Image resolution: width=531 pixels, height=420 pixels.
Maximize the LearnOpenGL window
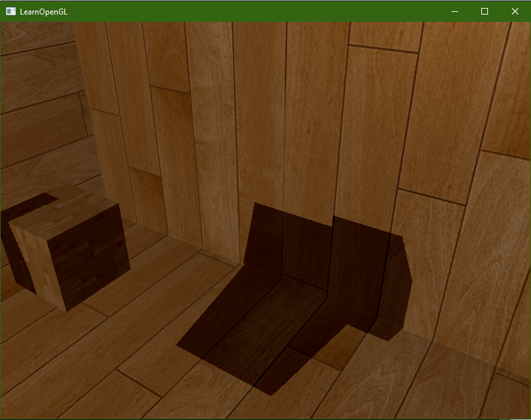coord(485,11)
